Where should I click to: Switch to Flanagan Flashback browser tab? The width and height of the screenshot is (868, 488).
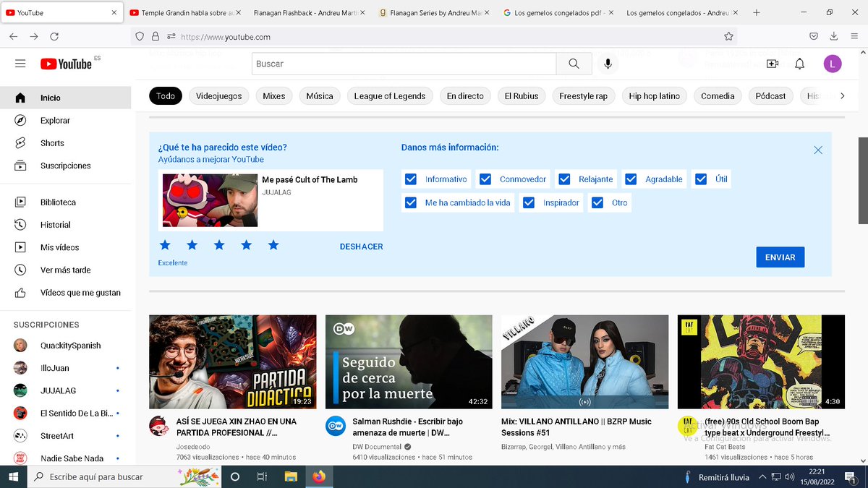310,13
